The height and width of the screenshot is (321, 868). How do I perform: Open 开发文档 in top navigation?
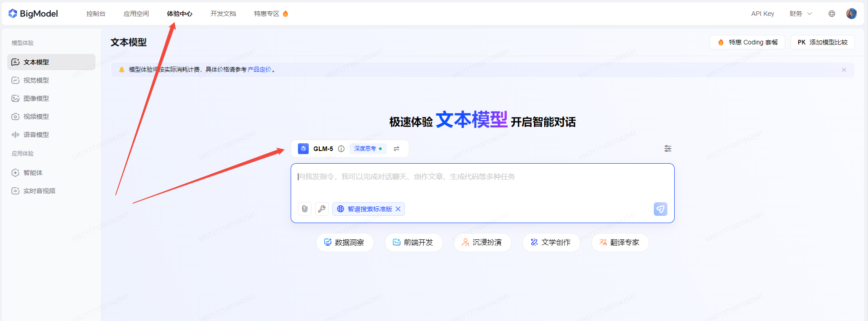click(223, 14)
